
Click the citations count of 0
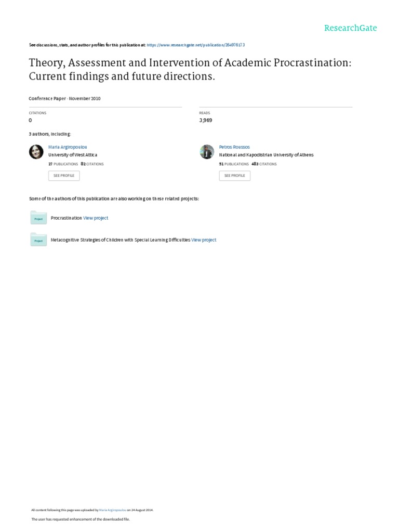30,120
